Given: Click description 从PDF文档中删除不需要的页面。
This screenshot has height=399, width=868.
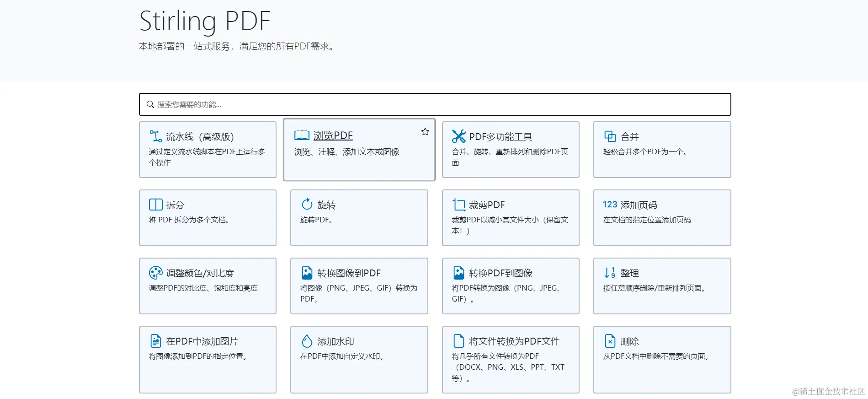Looking at the screenshot, I should [x=656, y=356].
